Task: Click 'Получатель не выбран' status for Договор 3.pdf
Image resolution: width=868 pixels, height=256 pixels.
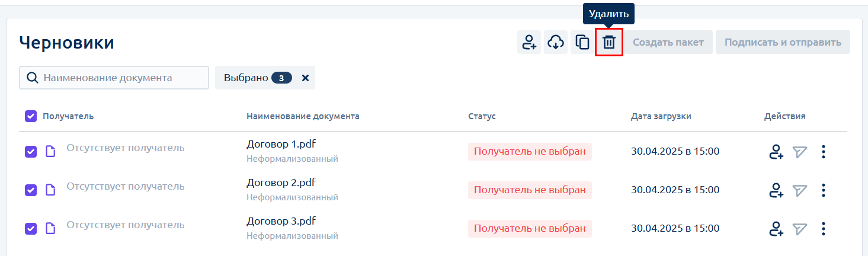Action: 530,229
